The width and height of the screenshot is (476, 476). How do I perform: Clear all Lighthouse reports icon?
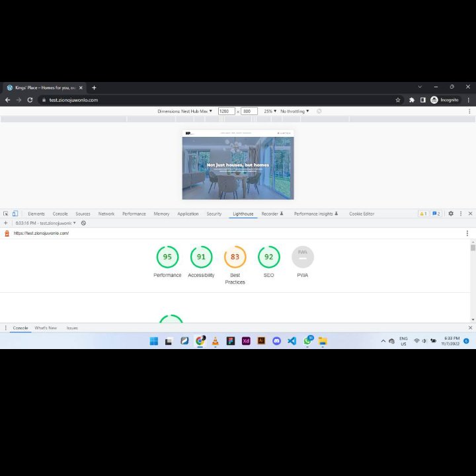click(x=83, y=223)
